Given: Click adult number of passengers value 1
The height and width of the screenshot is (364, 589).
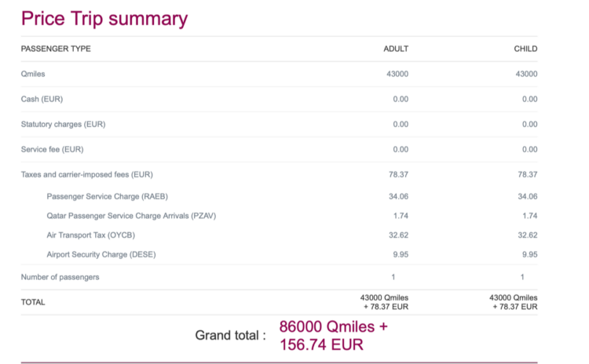Looking at the screenshot, I should pos(393,277).
